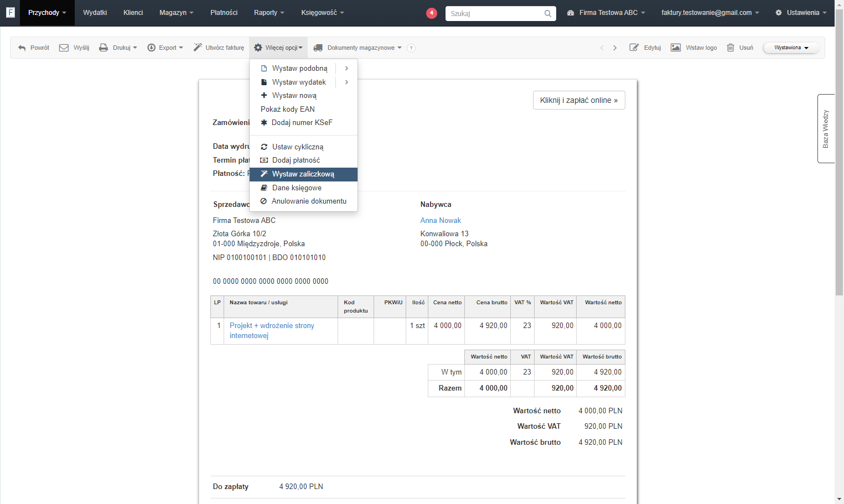Click the Drukuj printer icon
Image resolution: width=844 pixels, height=504 pixels.
coord(103,48)
